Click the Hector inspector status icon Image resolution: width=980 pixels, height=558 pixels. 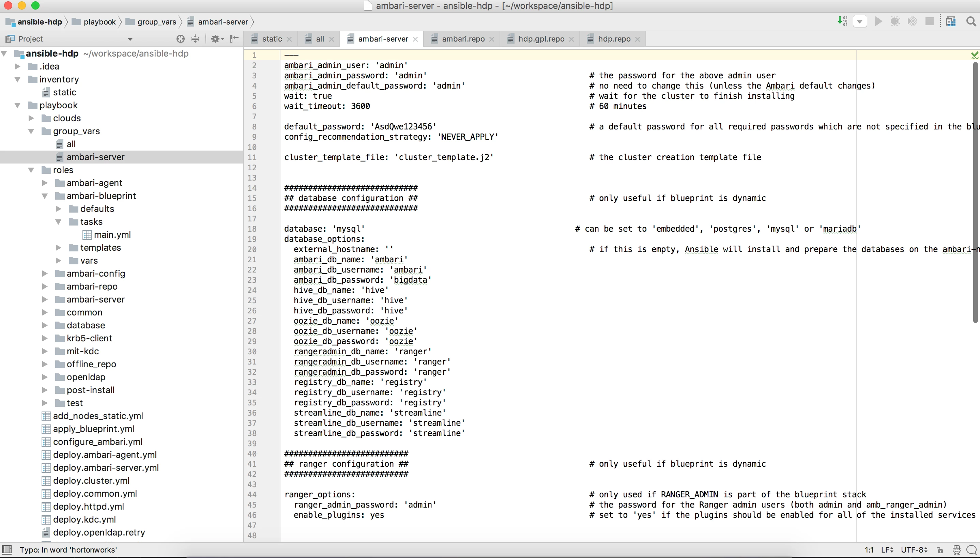[x=956, y=550]
